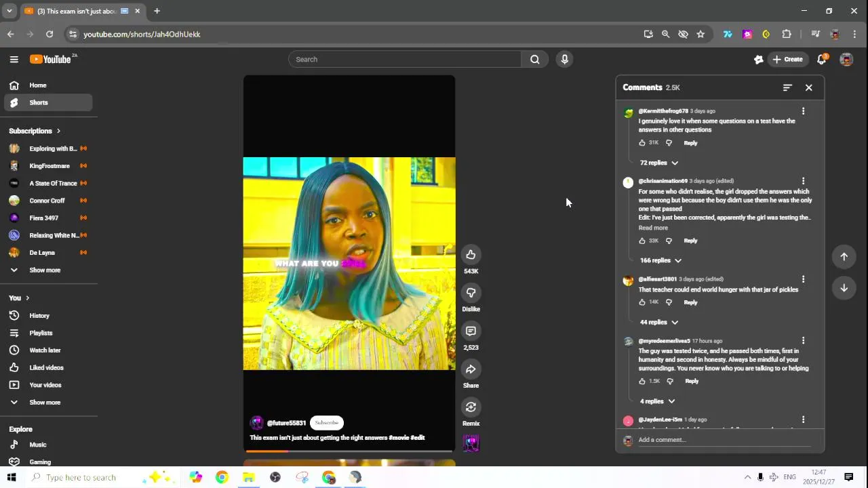Reload the page
Image resolution: width=868 pixels, height=488 pixels.
(50, 34)
